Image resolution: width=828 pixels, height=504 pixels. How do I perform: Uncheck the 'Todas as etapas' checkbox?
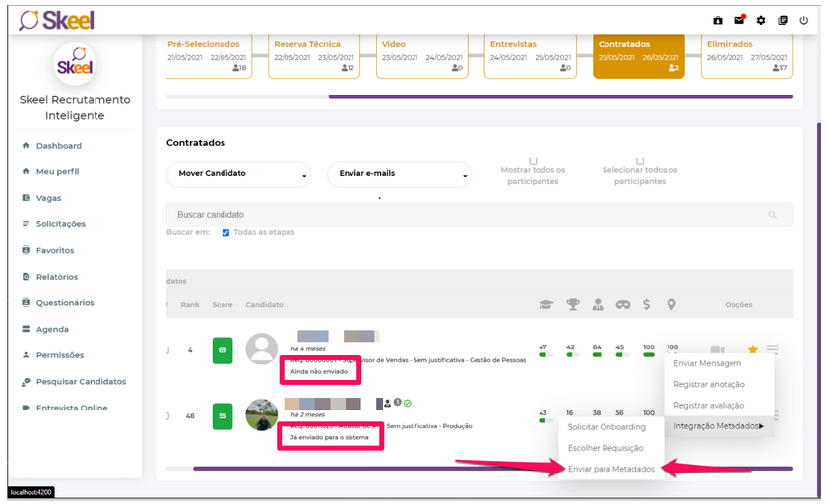coord(226,233)
